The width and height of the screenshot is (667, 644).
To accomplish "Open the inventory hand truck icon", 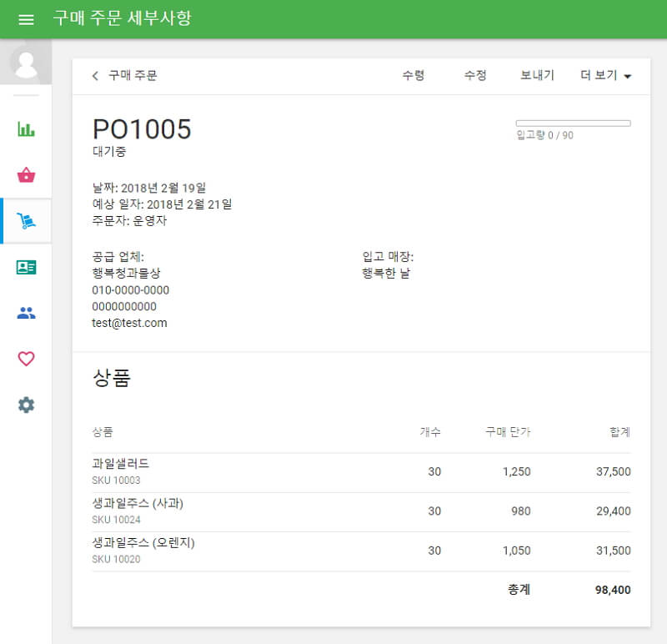I will 26,221.
